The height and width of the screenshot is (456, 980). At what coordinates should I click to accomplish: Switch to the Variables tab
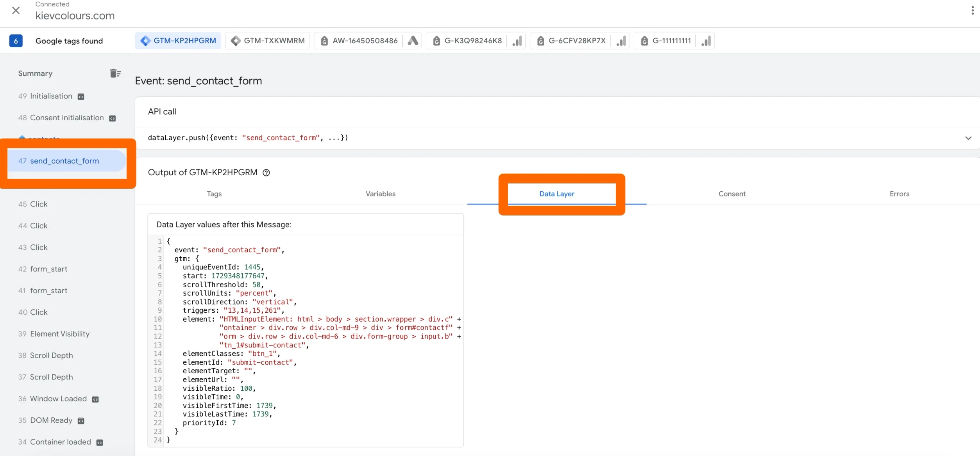tap(381, 194)
